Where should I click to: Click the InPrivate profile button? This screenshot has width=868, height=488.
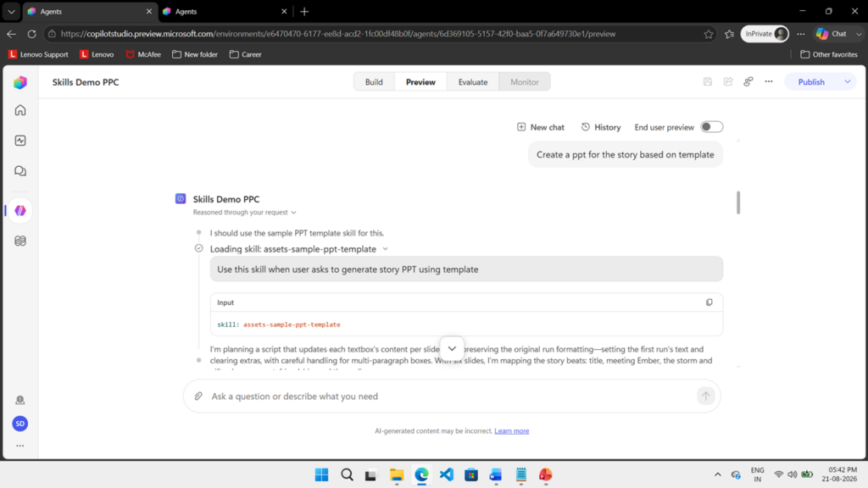(x=765, y=34)
